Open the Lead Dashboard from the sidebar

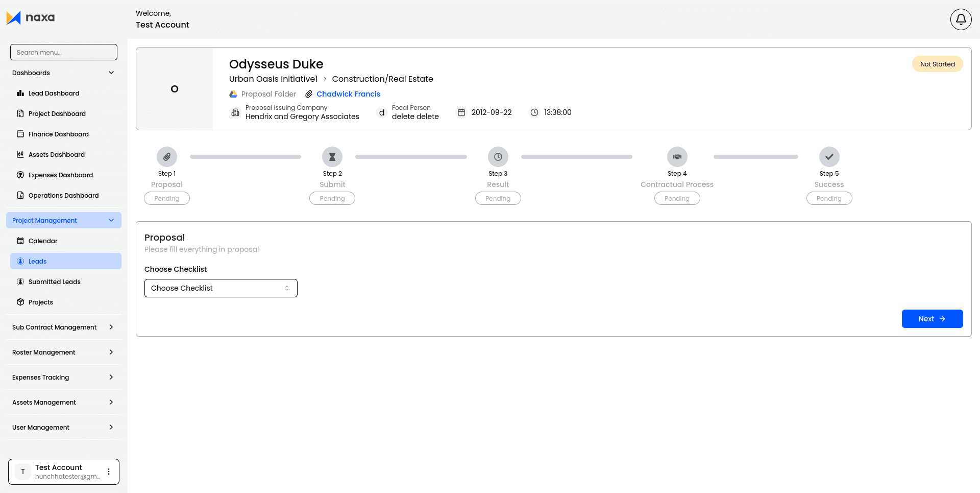click(x=54, y=93)
